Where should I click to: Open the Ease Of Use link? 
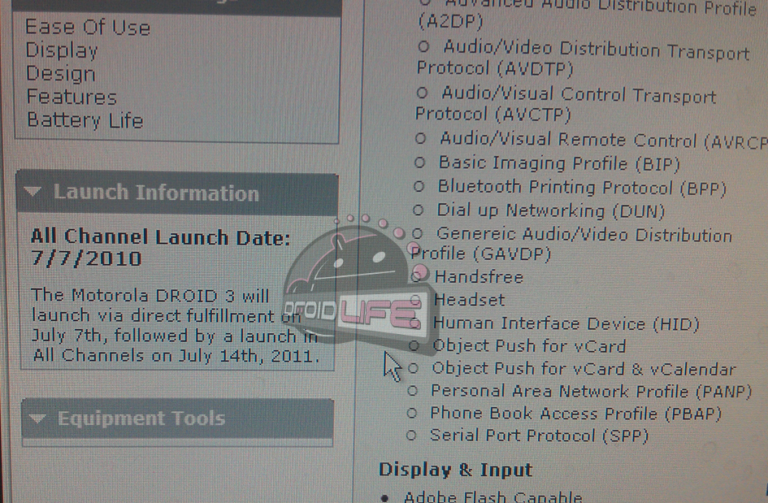(x=88, y=27)
